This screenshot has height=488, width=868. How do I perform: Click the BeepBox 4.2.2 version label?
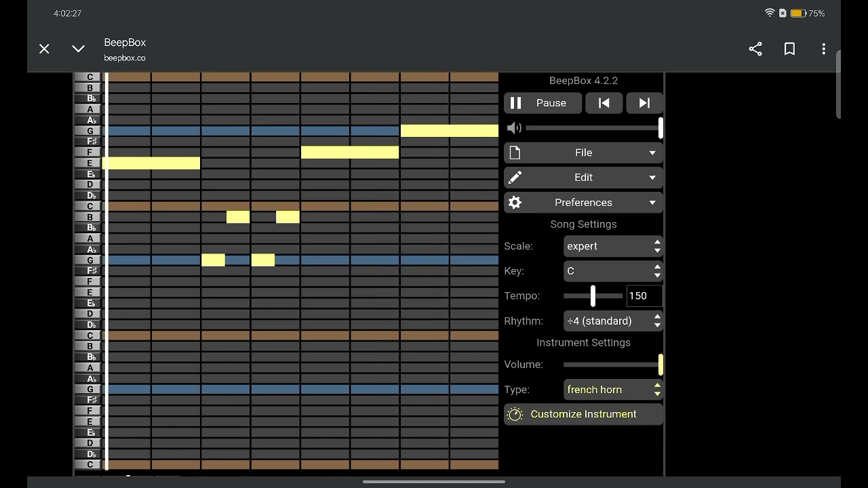point(583,80)
